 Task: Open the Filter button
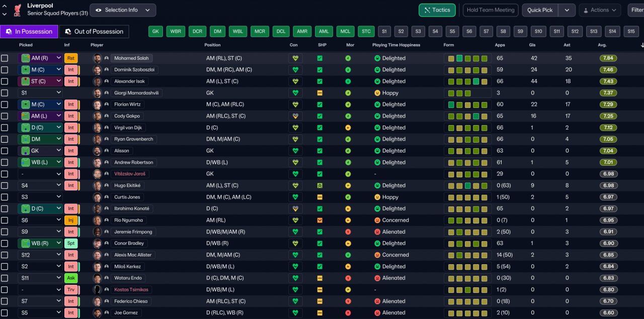[636, 10]
